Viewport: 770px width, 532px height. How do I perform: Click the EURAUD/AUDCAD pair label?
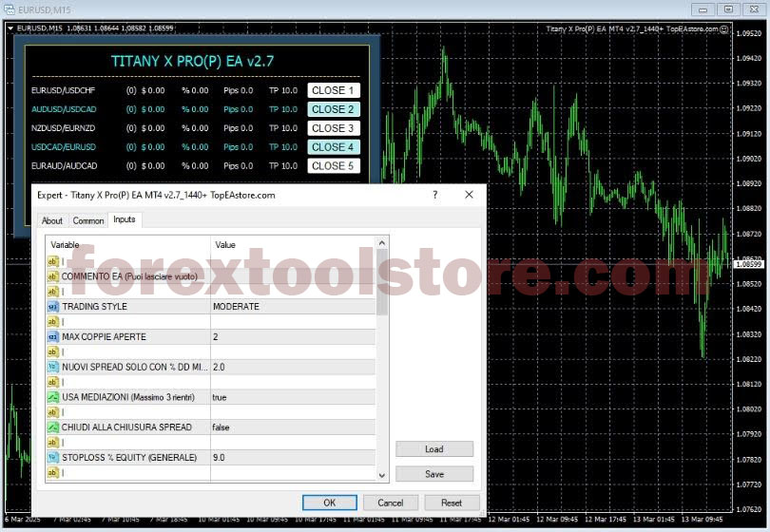[x=65, y=166]
